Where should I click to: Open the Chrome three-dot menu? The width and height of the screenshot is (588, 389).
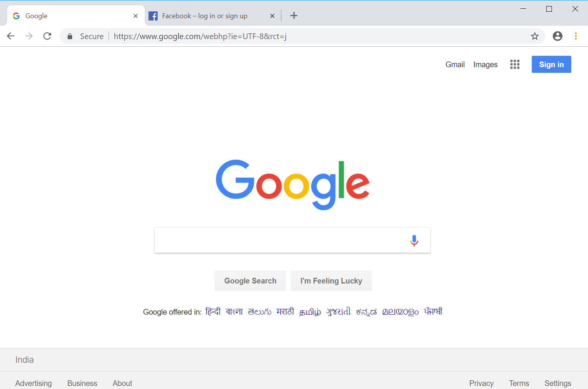coord(576,36)
